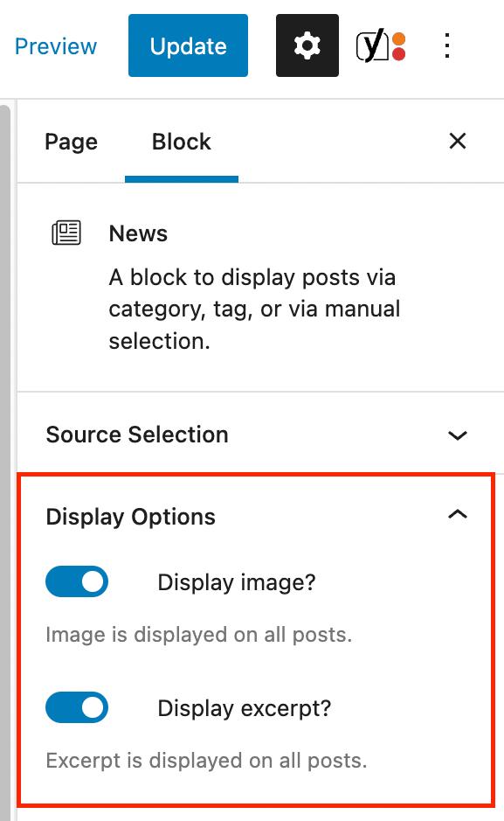The height and width of the screenshot is (821, 504).
Task: Click the Display excerpt? label
Action: click(245, 708)
